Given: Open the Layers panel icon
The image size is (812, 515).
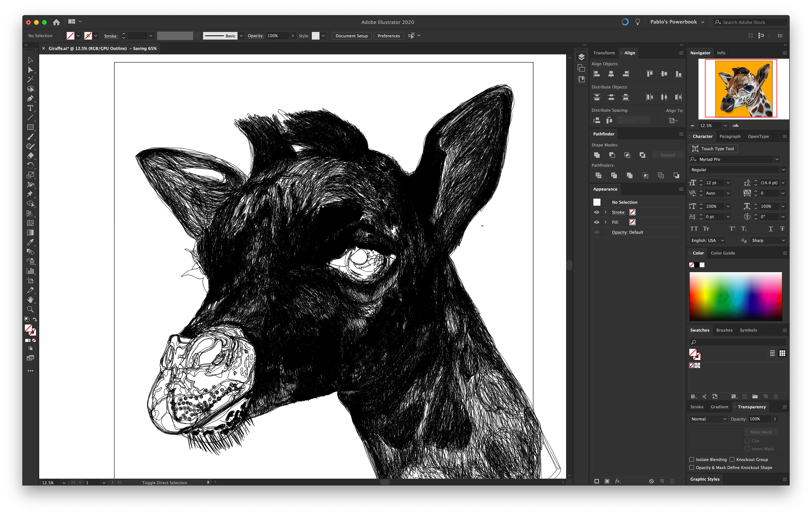Looking at the screenshot, I should [x=581, y=57].
